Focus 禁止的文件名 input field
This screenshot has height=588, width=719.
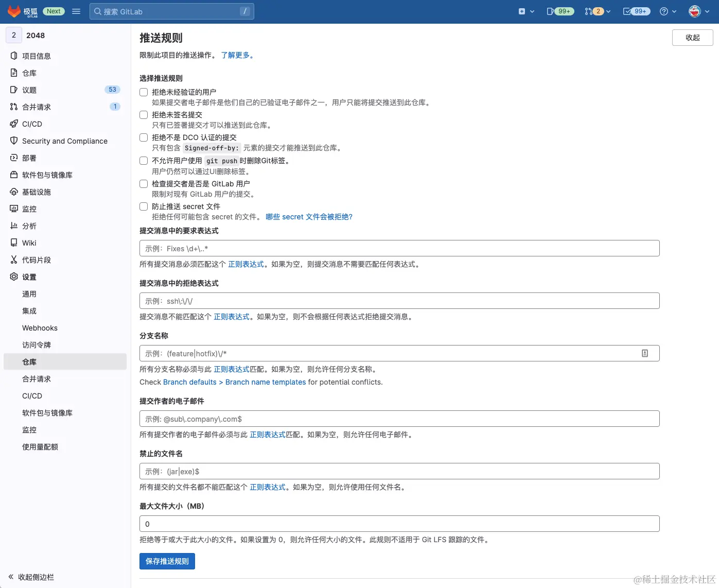click(x=399, y=471)
